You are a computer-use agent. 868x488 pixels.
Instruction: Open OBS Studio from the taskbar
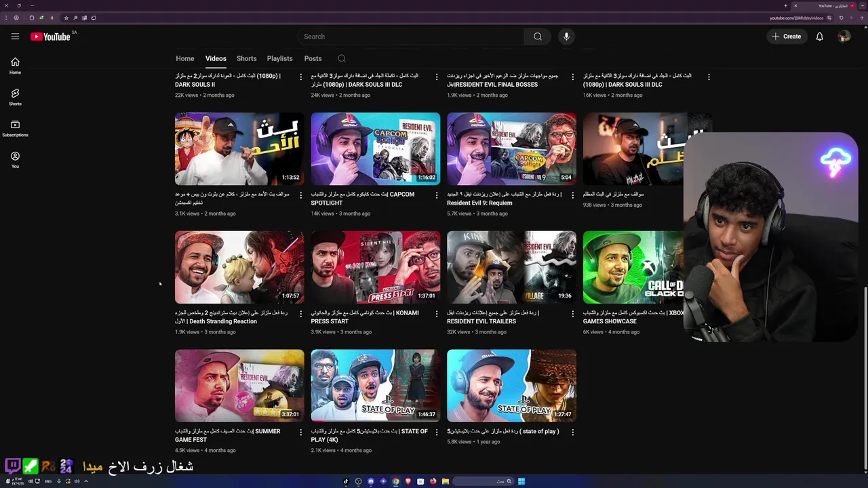(359, 481)
